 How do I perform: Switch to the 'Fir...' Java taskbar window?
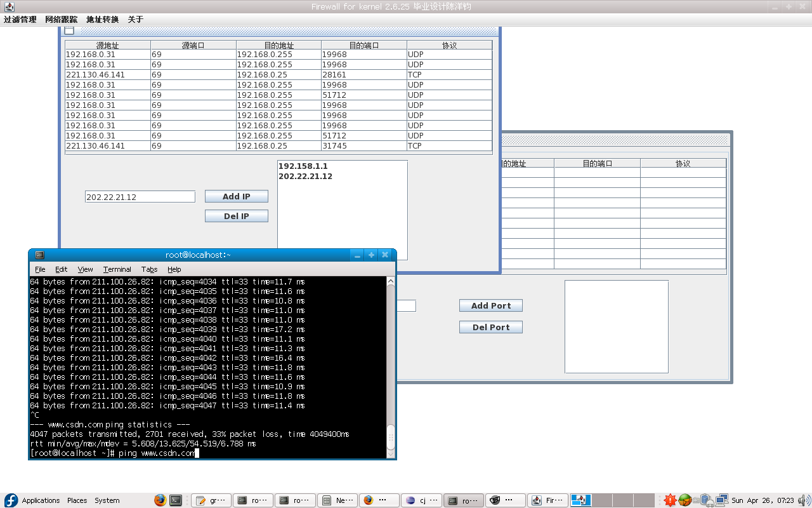[x=548, y=500]
